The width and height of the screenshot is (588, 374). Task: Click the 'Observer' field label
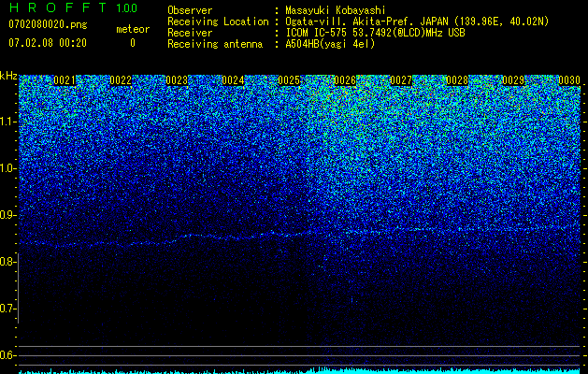(x=190, y=10)
